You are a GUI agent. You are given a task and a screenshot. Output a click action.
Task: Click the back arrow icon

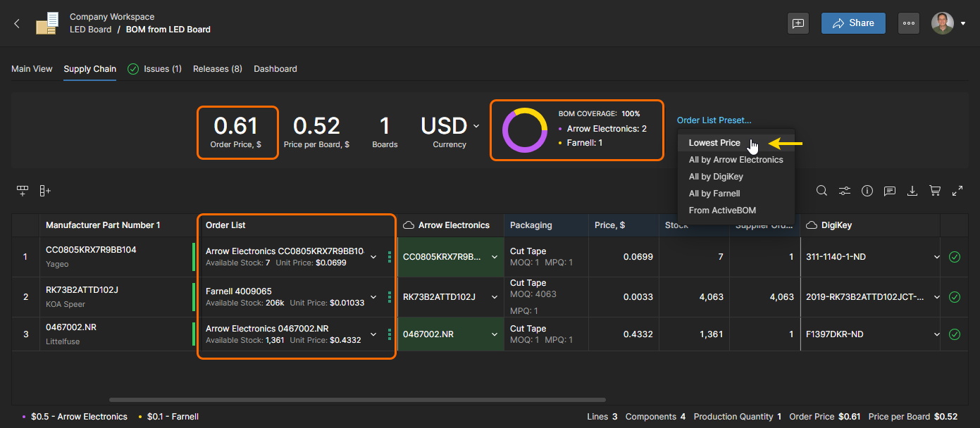[x=18, y=23]
